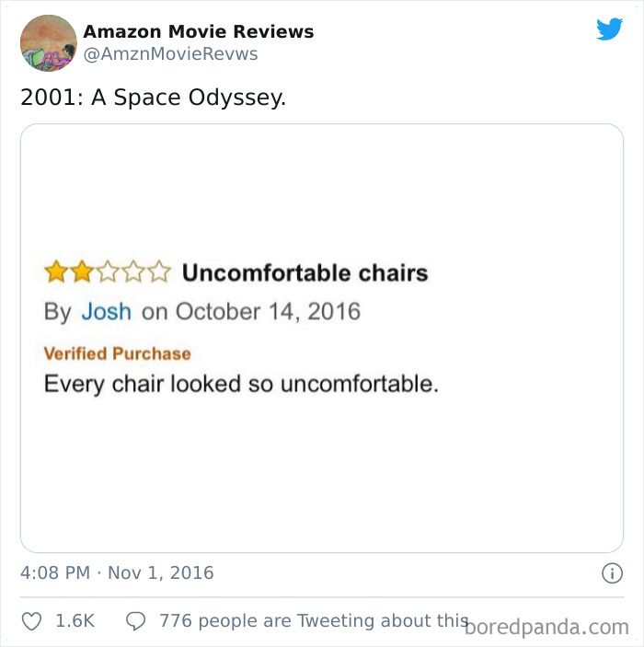Open the tweet info circle icon
The image size is (644, 647).
click(611, 573)
